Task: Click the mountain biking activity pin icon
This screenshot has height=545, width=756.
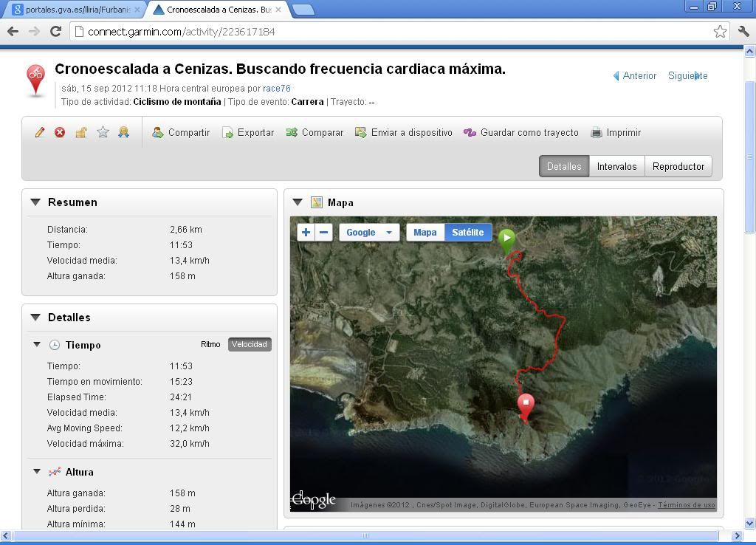Action: pyautogui.click(x=35, y=80)
